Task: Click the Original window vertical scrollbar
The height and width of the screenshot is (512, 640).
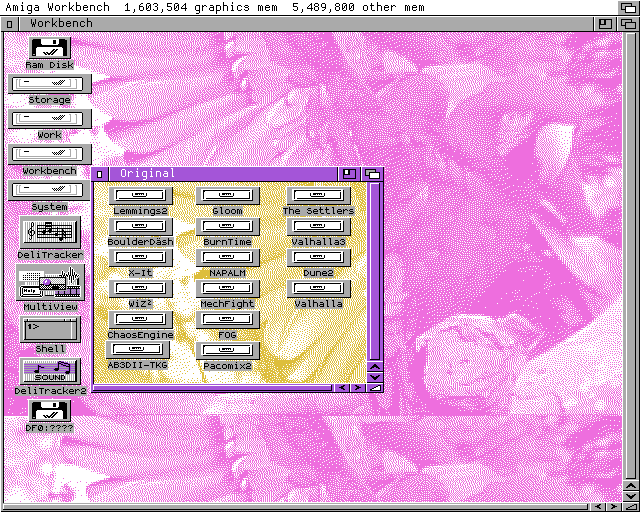Action: [375, 272]
